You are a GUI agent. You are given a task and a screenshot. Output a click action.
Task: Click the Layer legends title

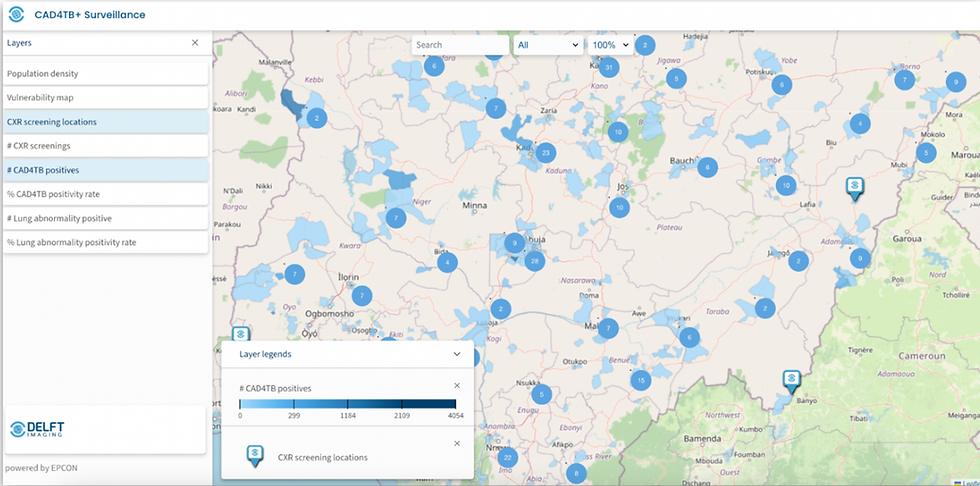265,354
